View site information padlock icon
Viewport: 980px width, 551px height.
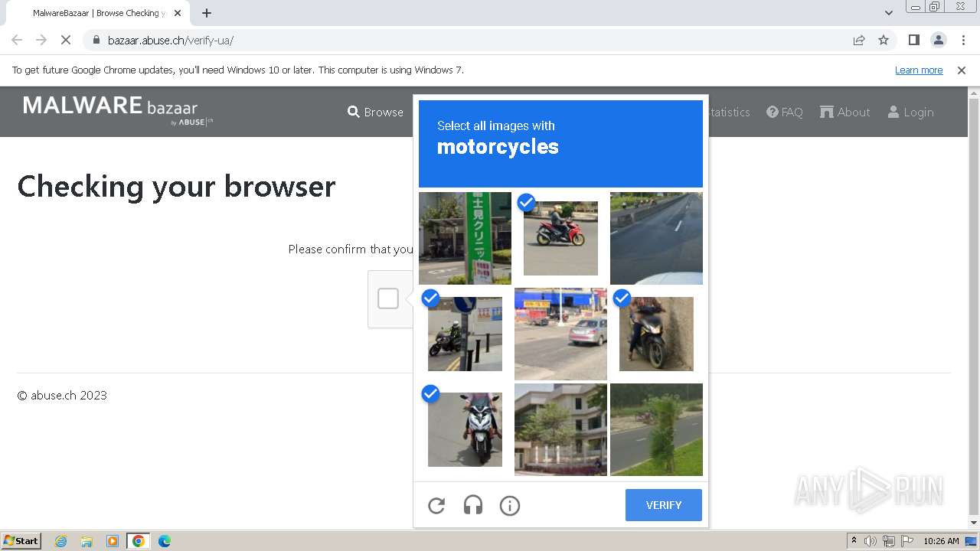pos(96,40)
